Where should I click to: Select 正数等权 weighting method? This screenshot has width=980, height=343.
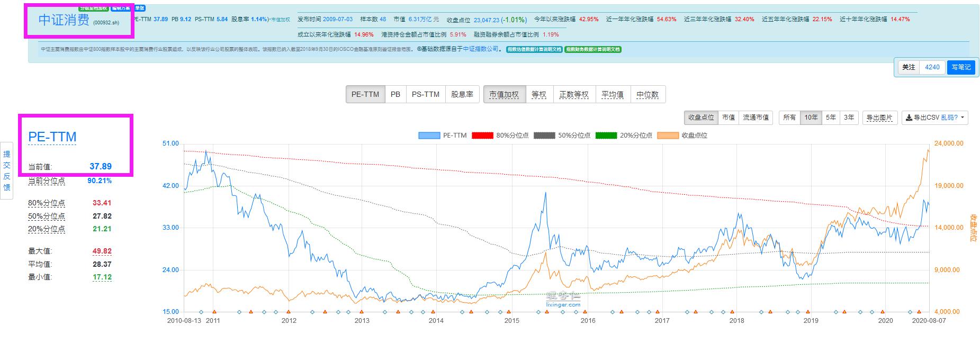pos(574,94)
